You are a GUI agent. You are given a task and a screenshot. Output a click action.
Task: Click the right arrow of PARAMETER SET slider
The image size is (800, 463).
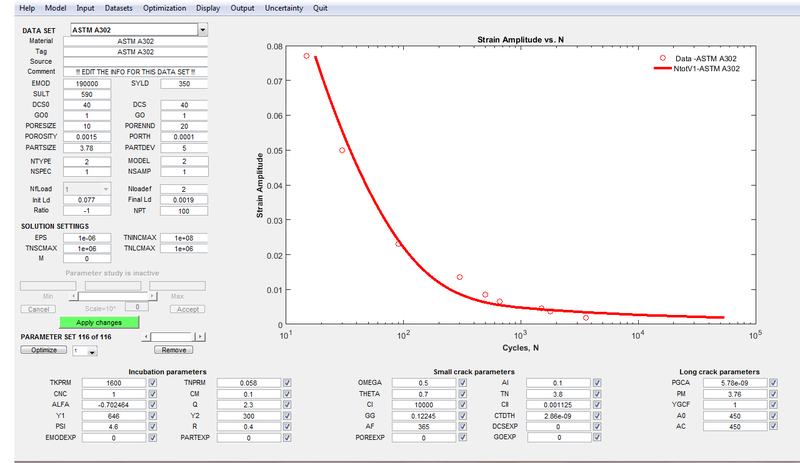tap(201, 336)
